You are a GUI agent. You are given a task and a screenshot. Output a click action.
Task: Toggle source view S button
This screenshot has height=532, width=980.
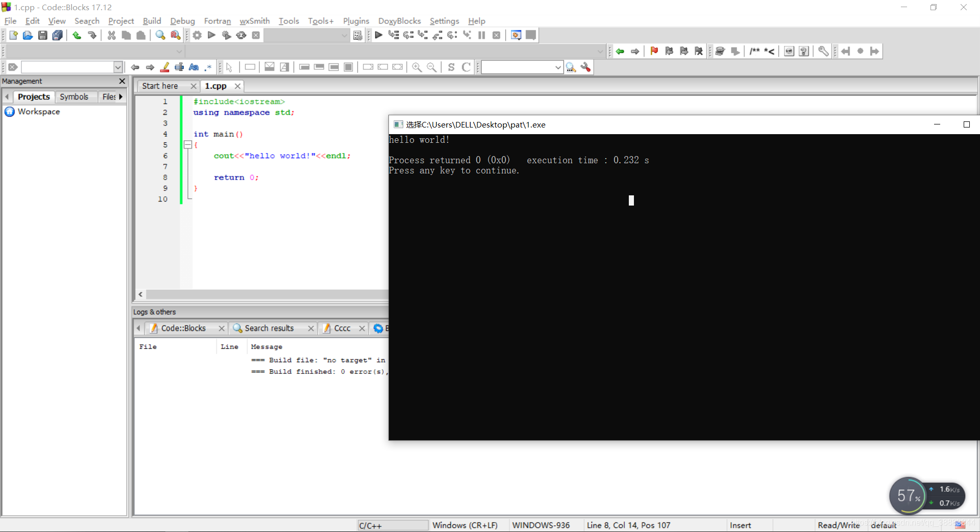click(x=451, y=67)
